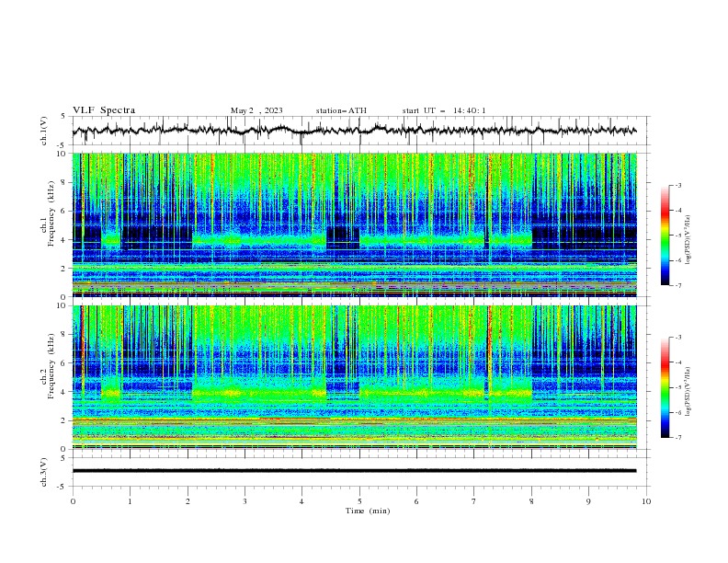Click the "Time (min)" axis title
The image size is (728, 563).
click(x=368, y=511)
